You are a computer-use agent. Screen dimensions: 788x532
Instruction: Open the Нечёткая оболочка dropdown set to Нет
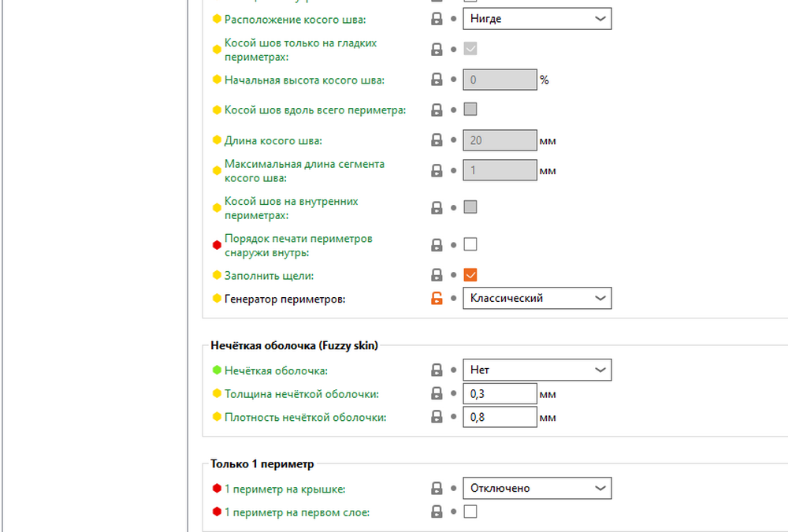537,370
